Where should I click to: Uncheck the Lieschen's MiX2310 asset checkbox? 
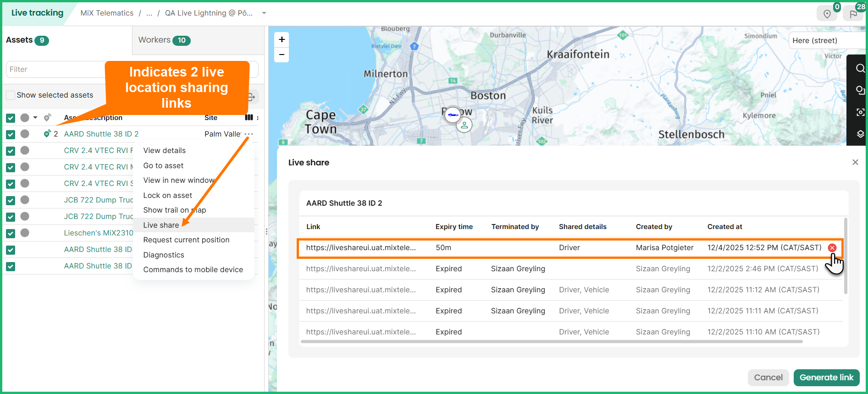click(11, 233)
